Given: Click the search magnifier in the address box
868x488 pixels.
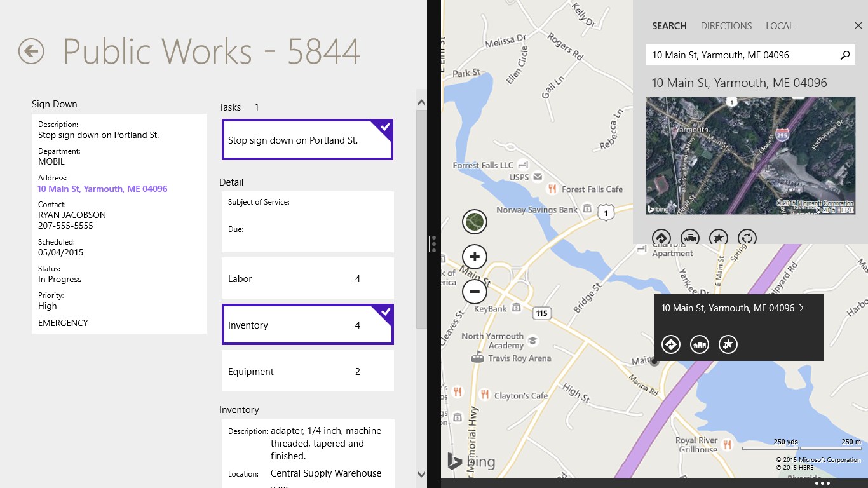Looking at the screenshot, I should (x=845, y=55).
